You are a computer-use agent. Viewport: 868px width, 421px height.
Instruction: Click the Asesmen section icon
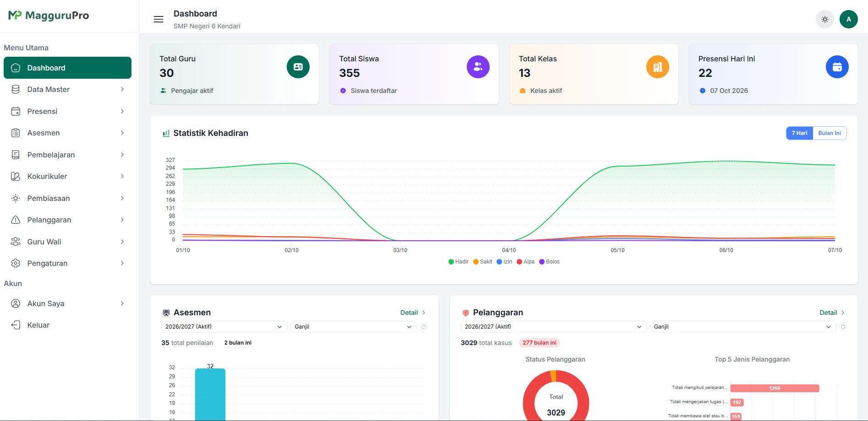[x=166, y=313]
